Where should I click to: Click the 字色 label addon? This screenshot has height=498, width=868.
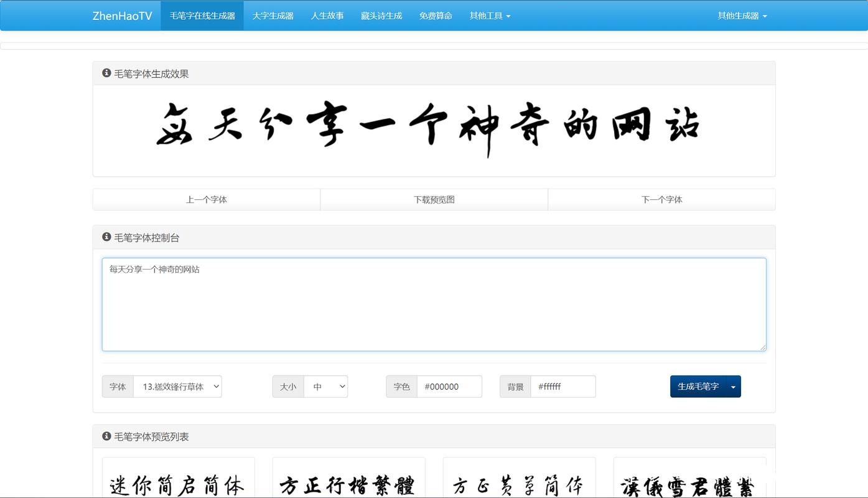coord(402,387)
